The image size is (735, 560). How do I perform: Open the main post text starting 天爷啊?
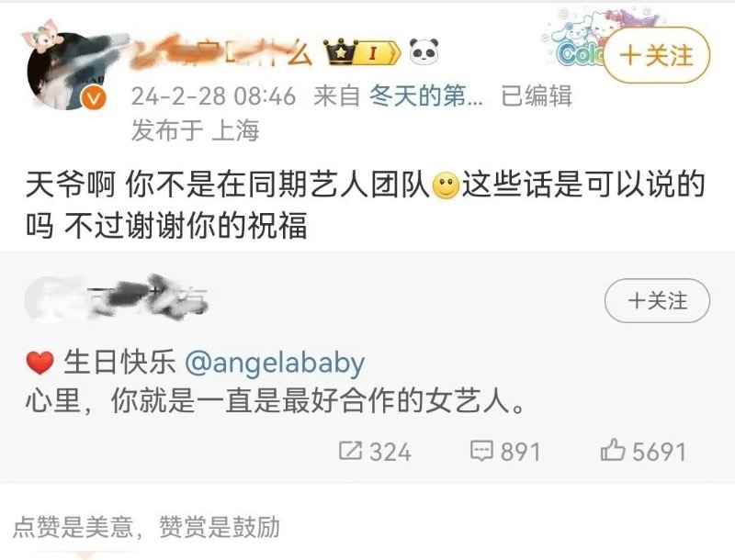(x=365, y=205)
